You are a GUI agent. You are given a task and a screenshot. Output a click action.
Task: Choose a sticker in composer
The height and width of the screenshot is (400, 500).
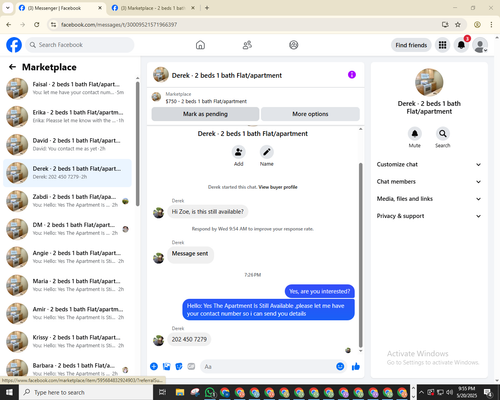pos(179,367)
